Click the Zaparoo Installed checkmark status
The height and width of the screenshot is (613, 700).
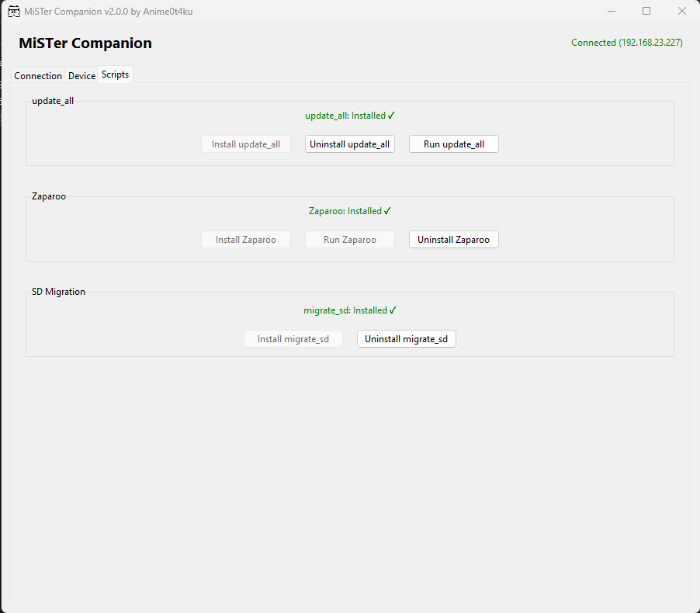[x=350, y=211]
